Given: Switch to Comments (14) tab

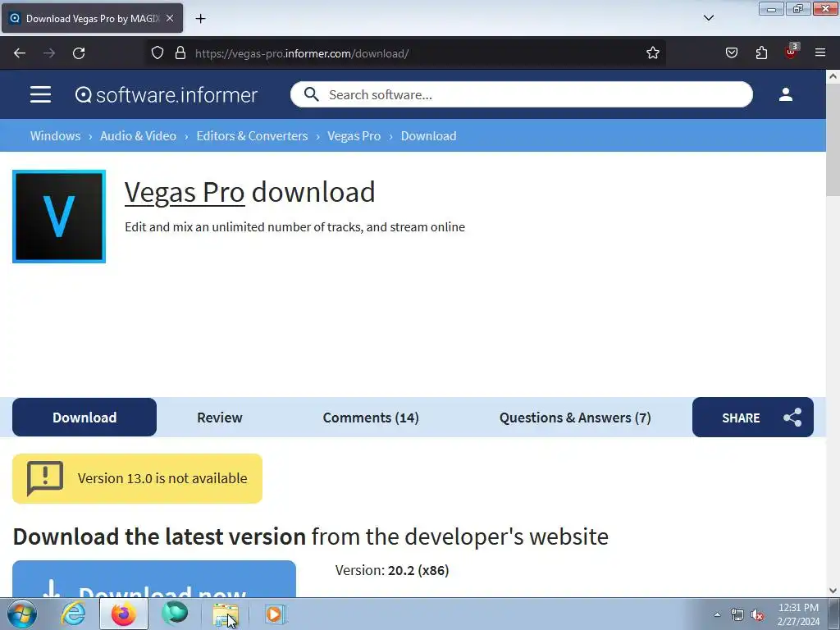Looking at the screenshot, I should click(371, 418).
